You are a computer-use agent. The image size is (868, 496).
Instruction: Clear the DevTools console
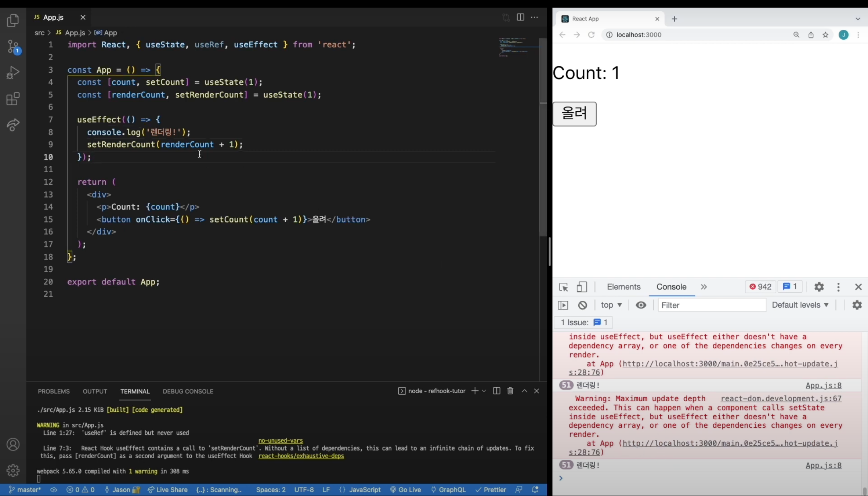582,305
